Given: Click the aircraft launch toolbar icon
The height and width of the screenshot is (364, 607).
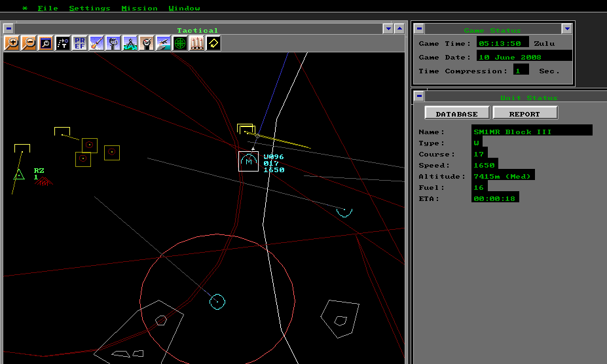Looking at the screenshot, I should coord(164,43).
